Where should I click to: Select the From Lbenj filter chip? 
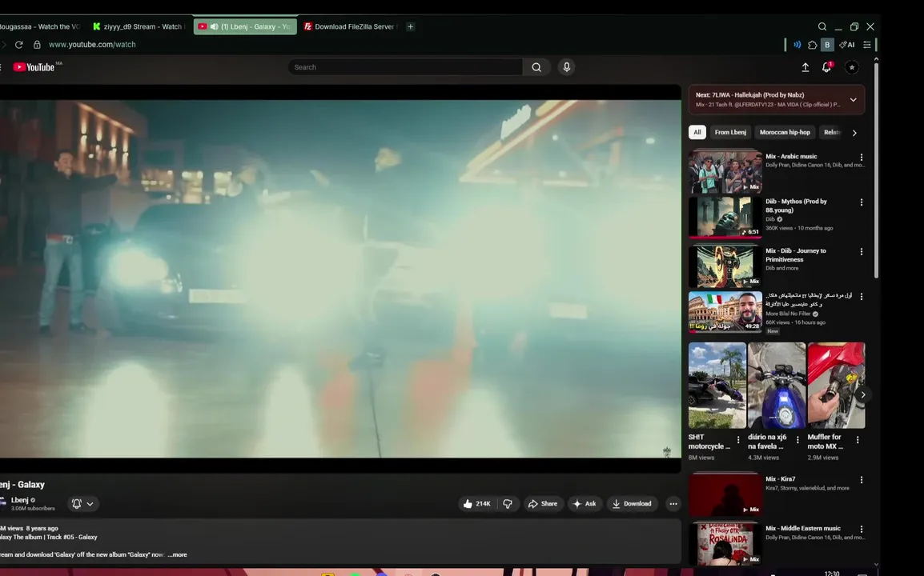[x=730, y=133]
